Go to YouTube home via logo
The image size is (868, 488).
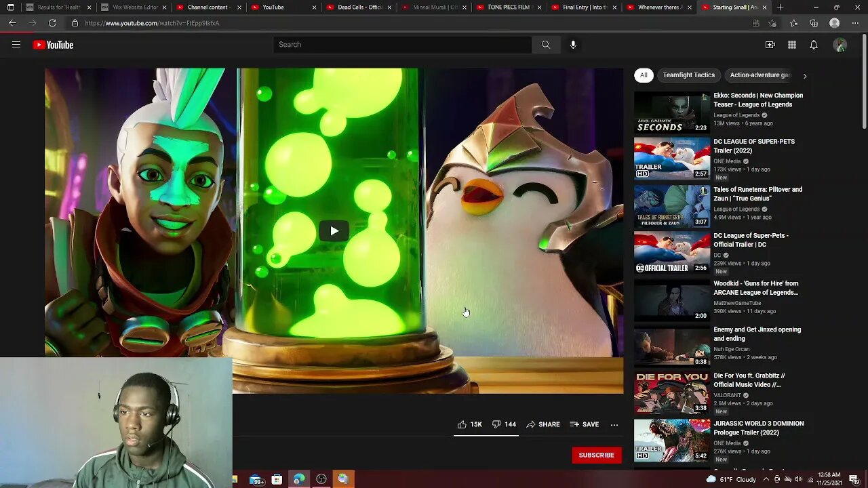click(53, 45)
